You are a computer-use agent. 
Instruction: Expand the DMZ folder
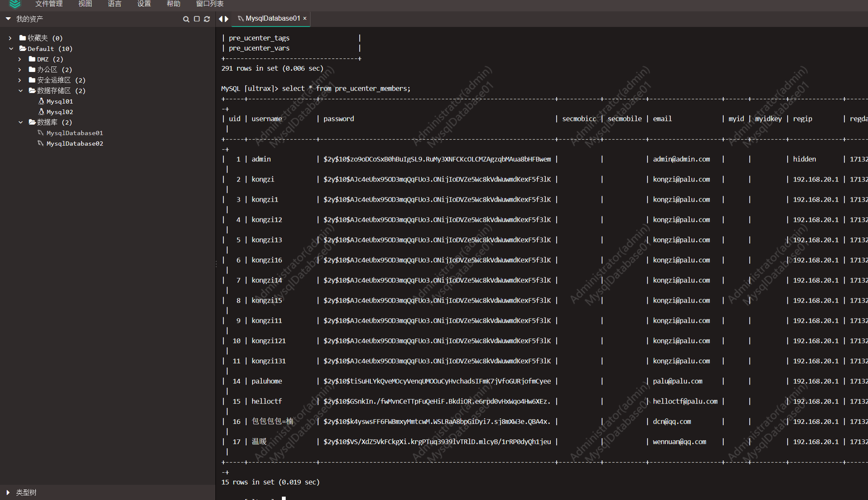point(20,59)
